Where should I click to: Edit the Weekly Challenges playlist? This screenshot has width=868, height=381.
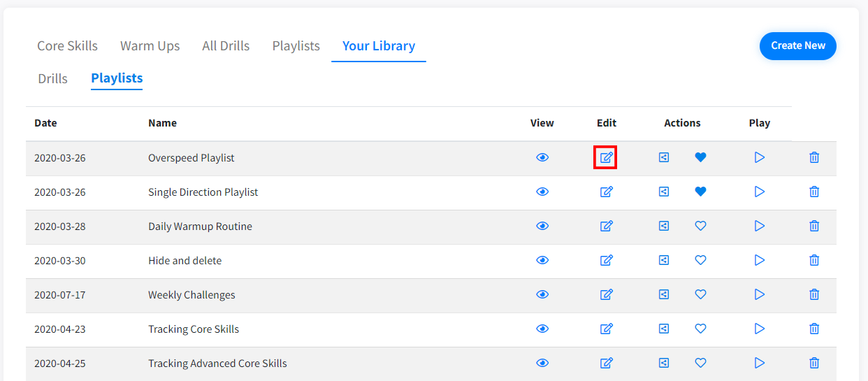606,294
